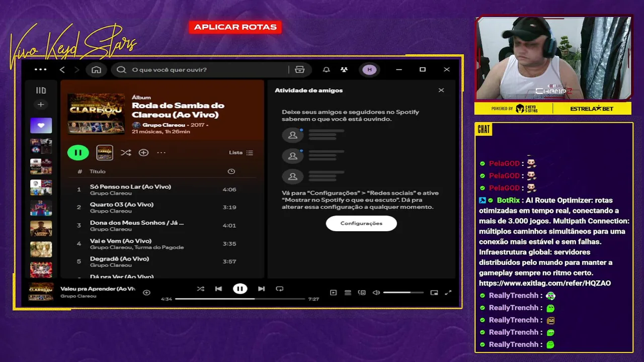Open Grupo Clareou artist in player bar

click(x=78, y=296)
